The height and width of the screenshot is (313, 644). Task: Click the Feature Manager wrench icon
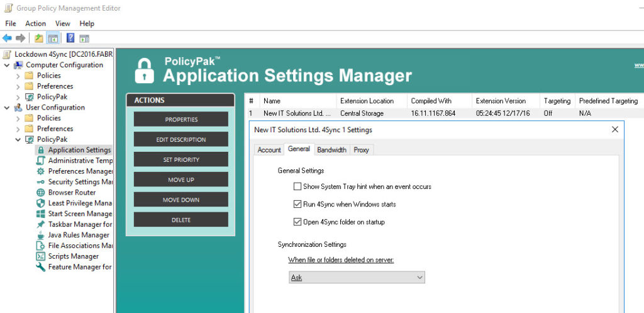[40, 267]
